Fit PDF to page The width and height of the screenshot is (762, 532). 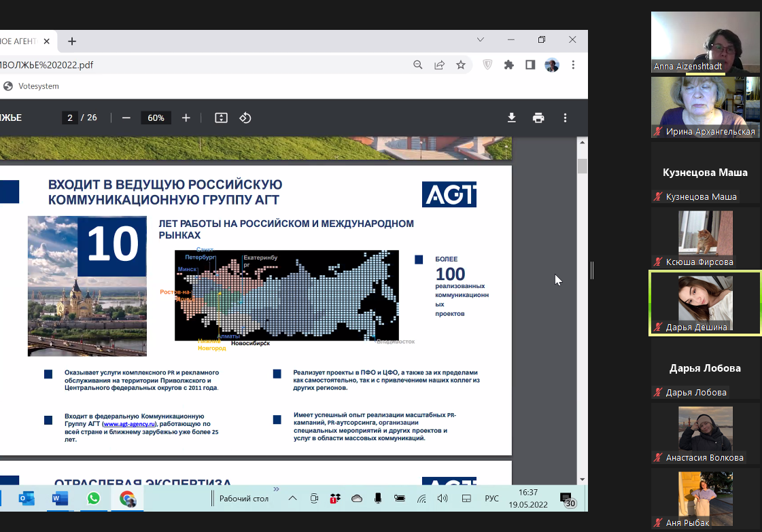[221, 118]
